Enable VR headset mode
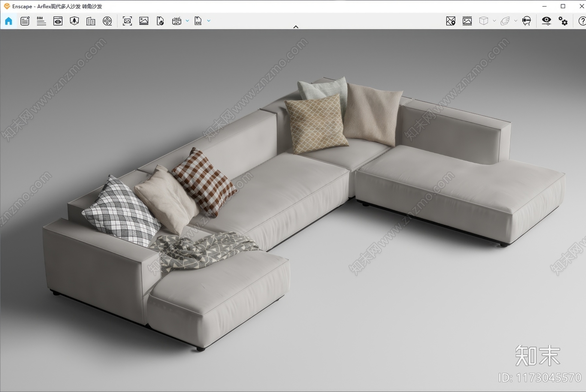 [x=527, y=21]
